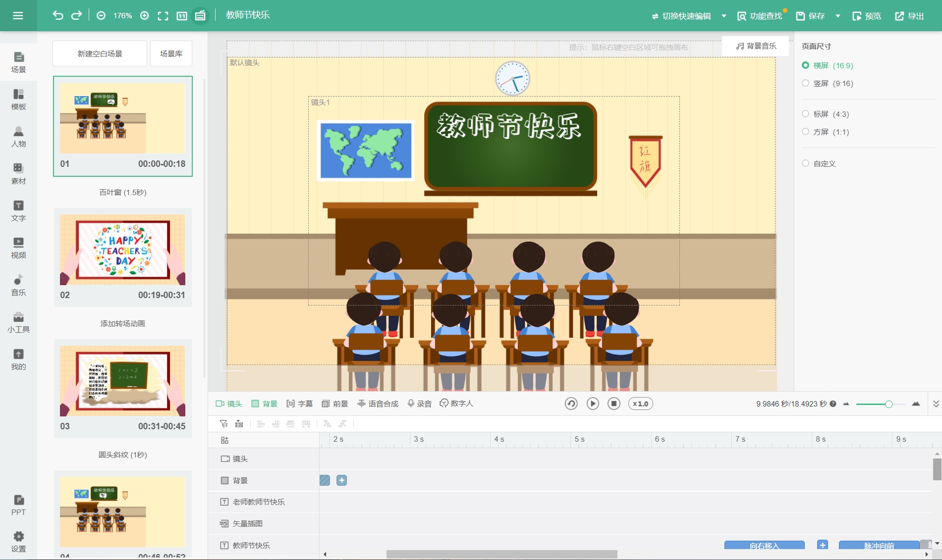Select scene 03 thumbnail
Image resolution: width=942 pixels, height=560 pixels.
123,389
